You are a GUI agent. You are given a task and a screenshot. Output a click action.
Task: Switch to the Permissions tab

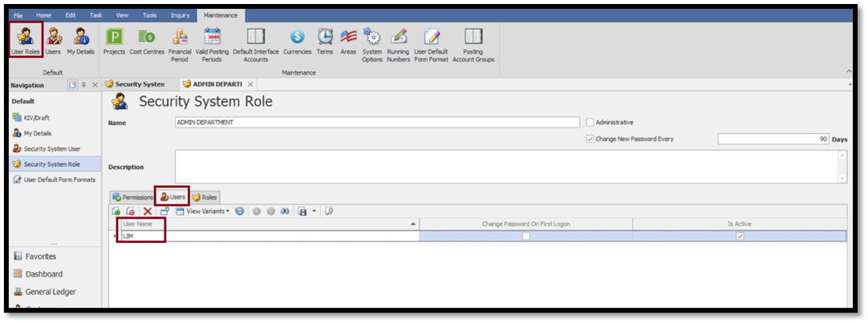point(132,197)
